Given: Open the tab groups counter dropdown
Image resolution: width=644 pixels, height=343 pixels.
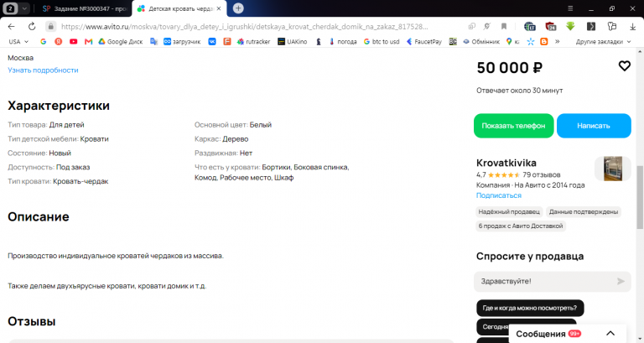Looking at the screenshot, I should (x=16, y=8).
